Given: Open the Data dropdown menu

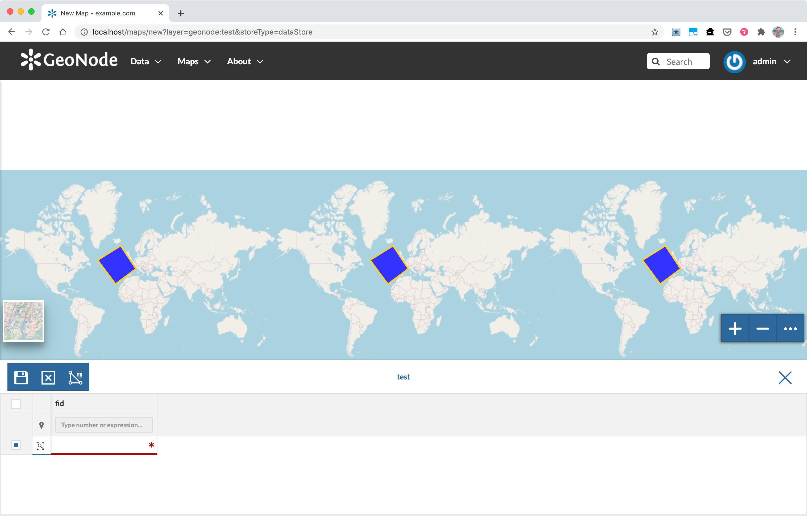Looking at the screenshot, I should coord(145,61).
